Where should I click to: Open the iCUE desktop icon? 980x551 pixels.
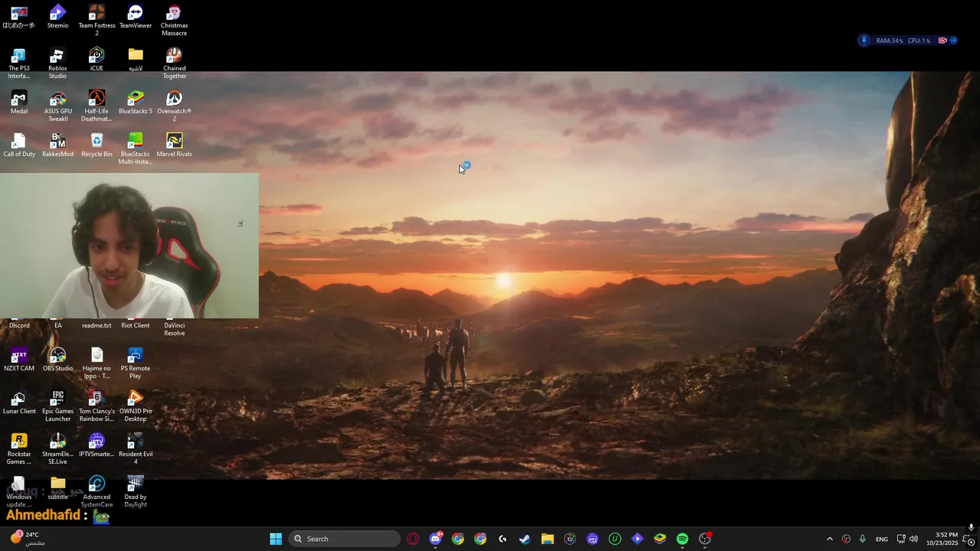click(x=96, y=60)
